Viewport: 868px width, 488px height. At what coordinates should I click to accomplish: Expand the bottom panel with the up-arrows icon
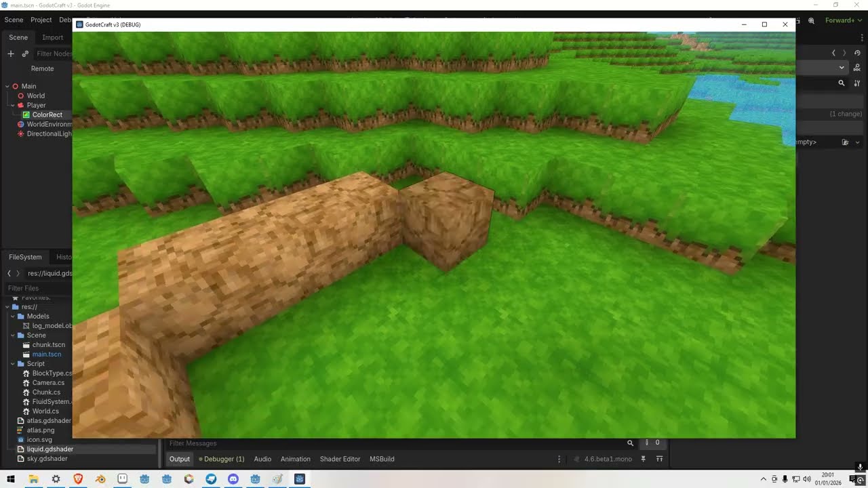(659, 459)
